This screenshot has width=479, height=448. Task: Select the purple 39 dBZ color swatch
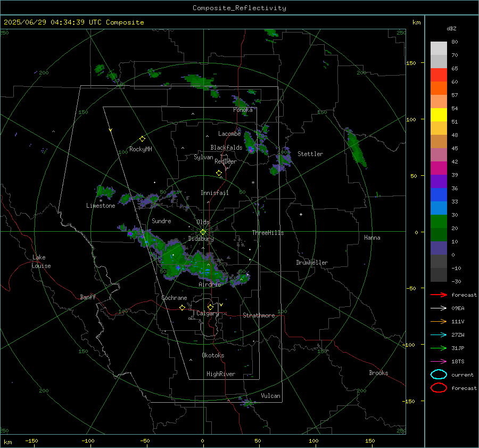[439, 181]
